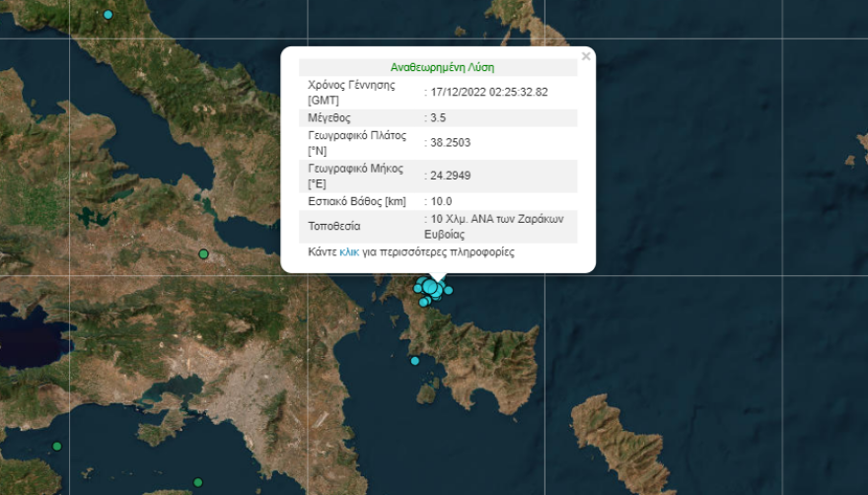The image size is (868, 495).
Task: Click the longitude value 24.2949
Action: tap(450, 176)
